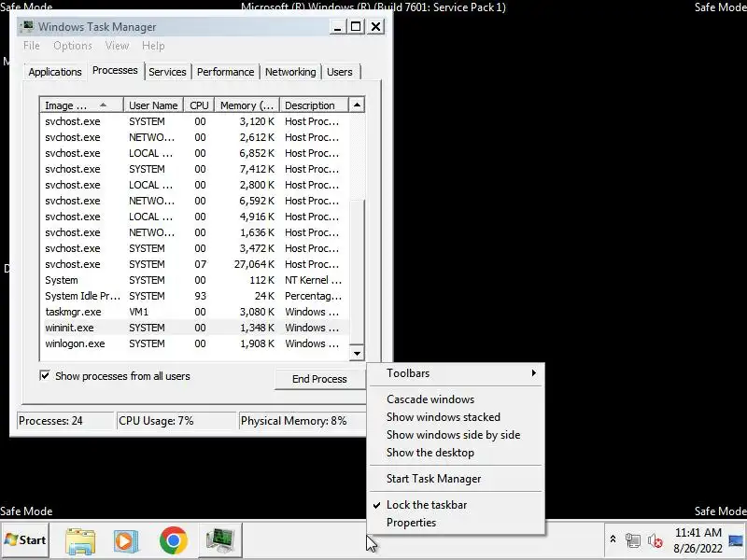Click the process list scrollbar thumb
The width and height of the screenshot is (747, 560).
(357, 272)
